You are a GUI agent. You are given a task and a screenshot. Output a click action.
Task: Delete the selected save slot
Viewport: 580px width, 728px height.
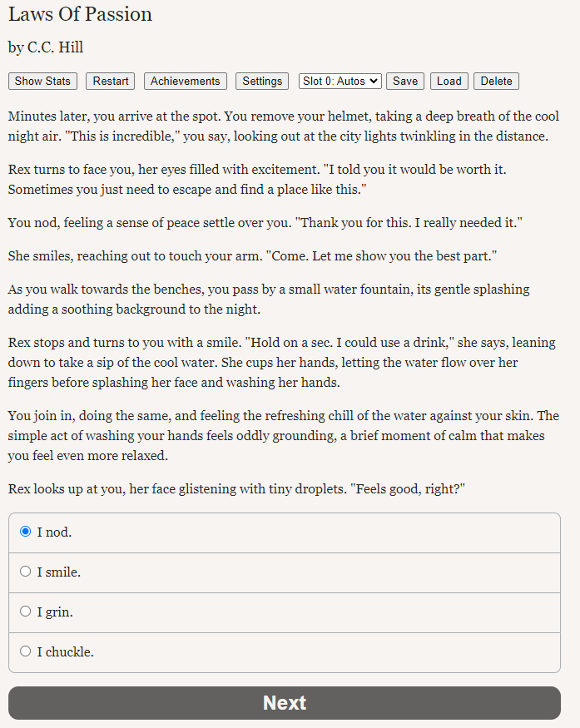pyautogui.click(x=497, y=82)
